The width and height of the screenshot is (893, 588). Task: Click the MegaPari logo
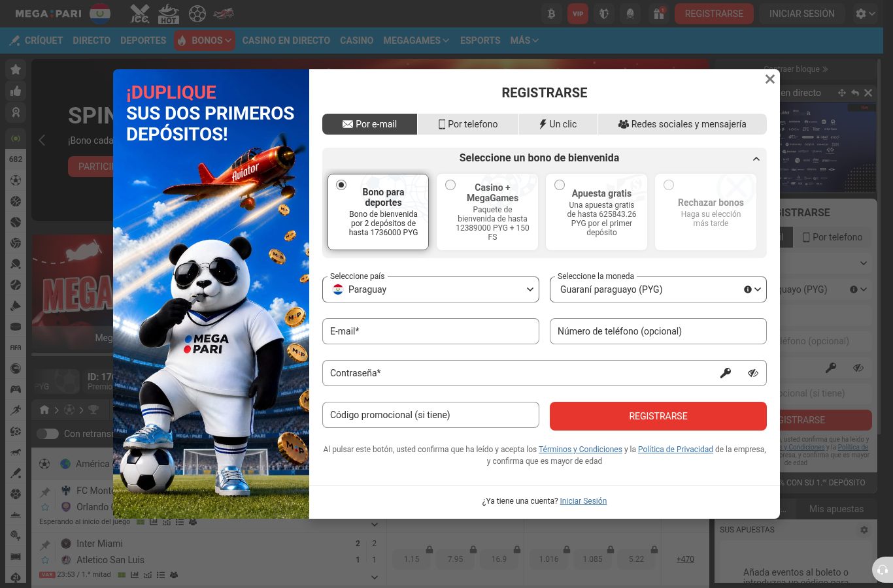click(48, 13)
